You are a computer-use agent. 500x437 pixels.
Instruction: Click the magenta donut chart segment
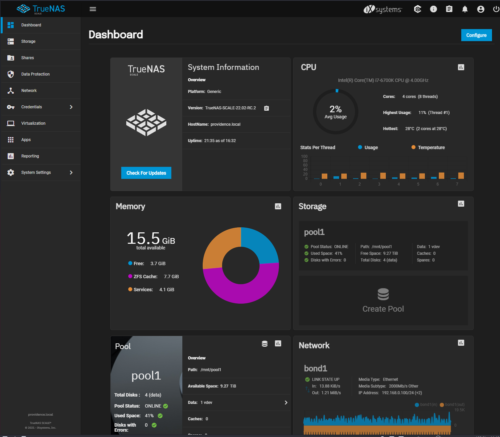[241, 294]
